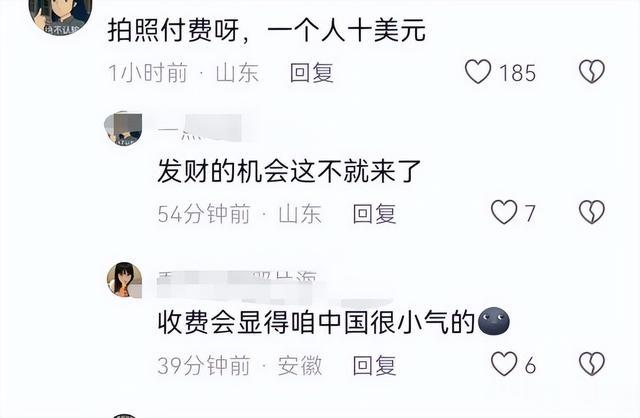This screenshot has width=640, height=418.
Task: Tap the dark moon face emoji
Action: (493, 321)
